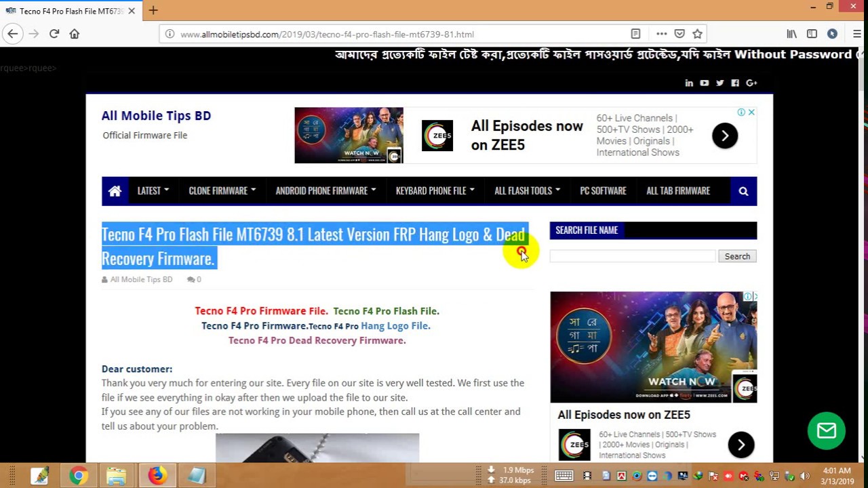Open the Hang Logo File link
Image resolution: width=868 pixels, height=488 pixels.
(395, 325)
